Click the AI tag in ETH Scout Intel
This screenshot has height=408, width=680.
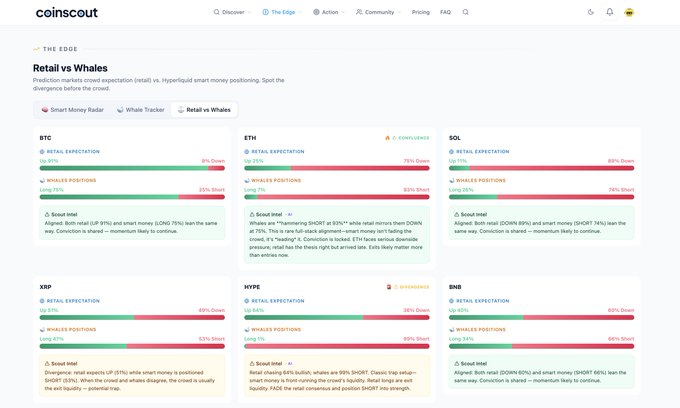coord(289,214)
